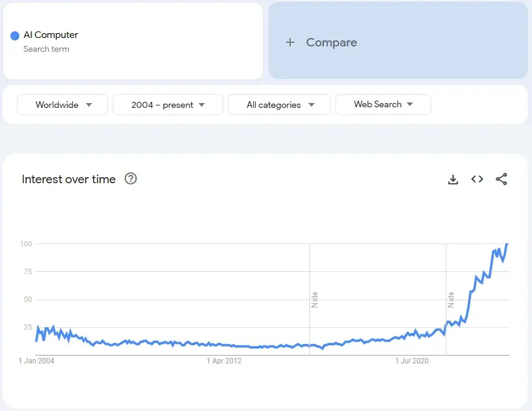Click the plus icon in the Compare box
The image size is (532, 411).
[x=290, y=42]
